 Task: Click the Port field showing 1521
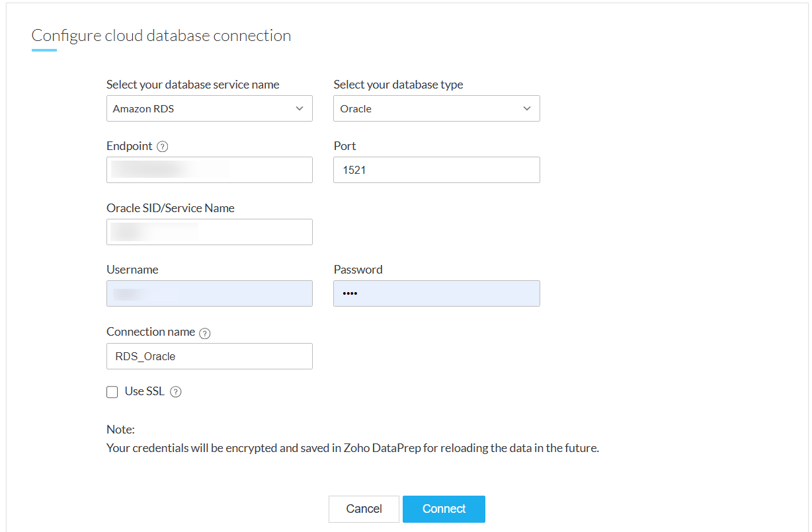pyautogui.click(x=436, y=170)
